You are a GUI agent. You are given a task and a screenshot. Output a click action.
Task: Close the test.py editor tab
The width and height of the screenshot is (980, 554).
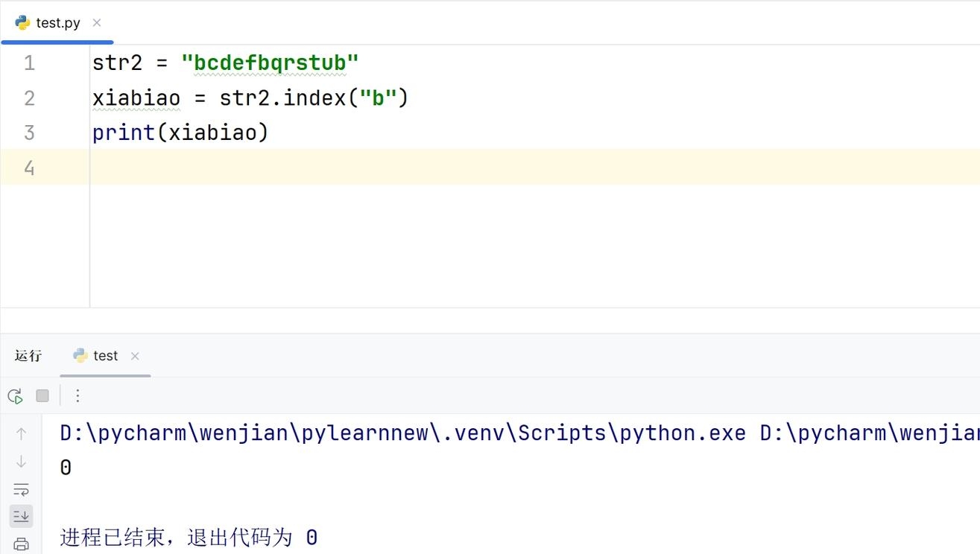pyautogui.click(x=97, y=23)
